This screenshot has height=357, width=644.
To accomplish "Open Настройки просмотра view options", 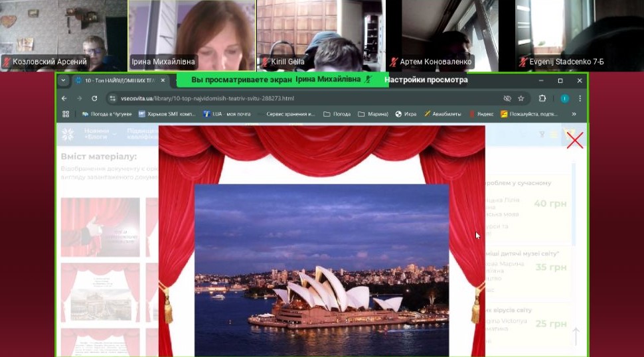I will (x=426, y=80).
